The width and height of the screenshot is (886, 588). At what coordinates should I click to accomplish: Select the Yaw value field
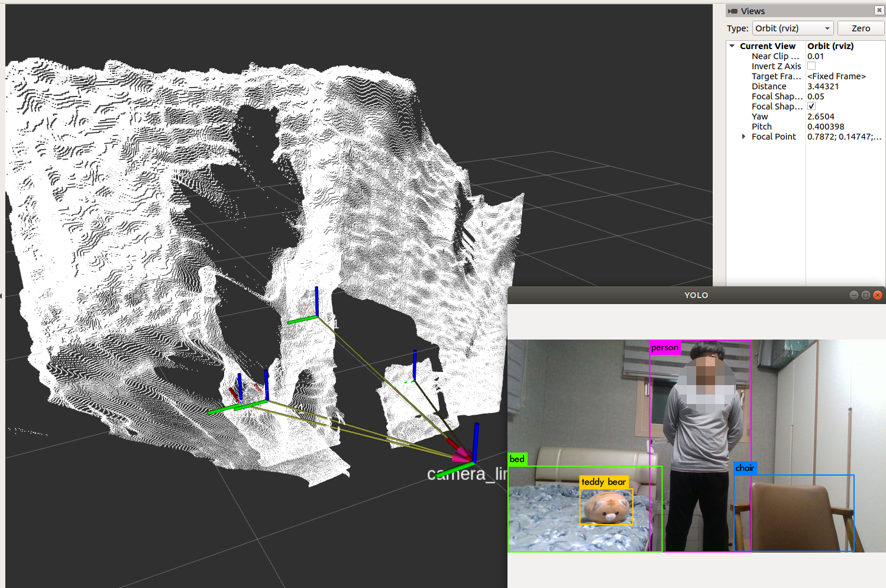point(843,117)
